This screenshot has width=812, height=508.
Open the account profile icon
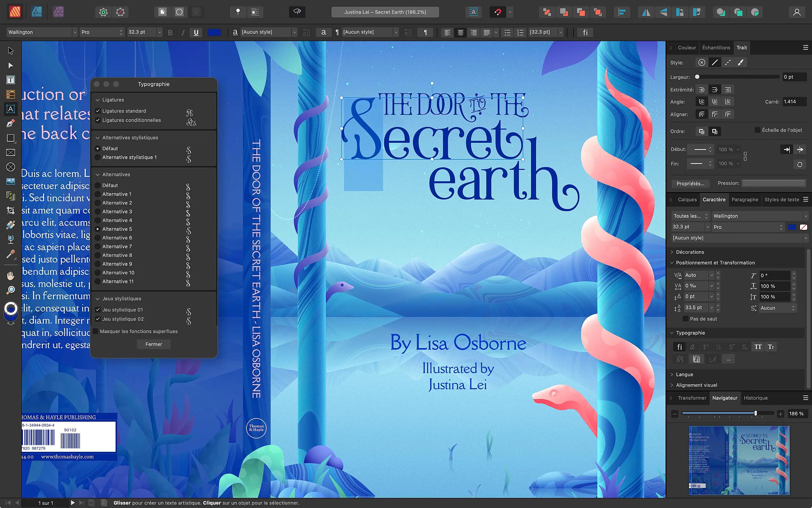[797, 12]
